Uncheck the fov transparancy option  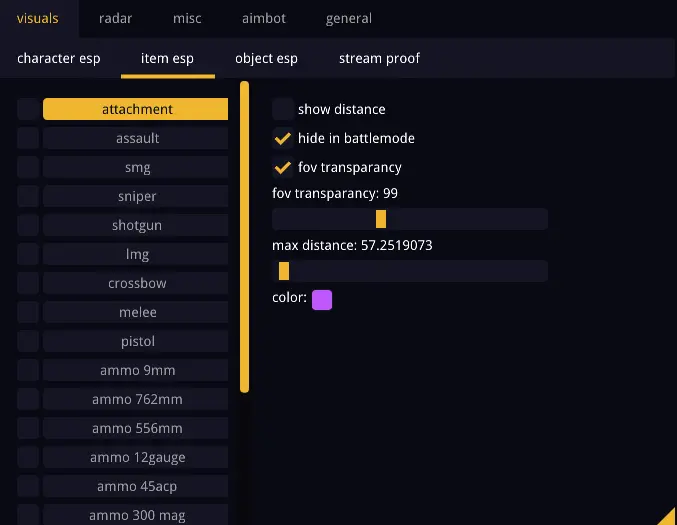point(283,167)
